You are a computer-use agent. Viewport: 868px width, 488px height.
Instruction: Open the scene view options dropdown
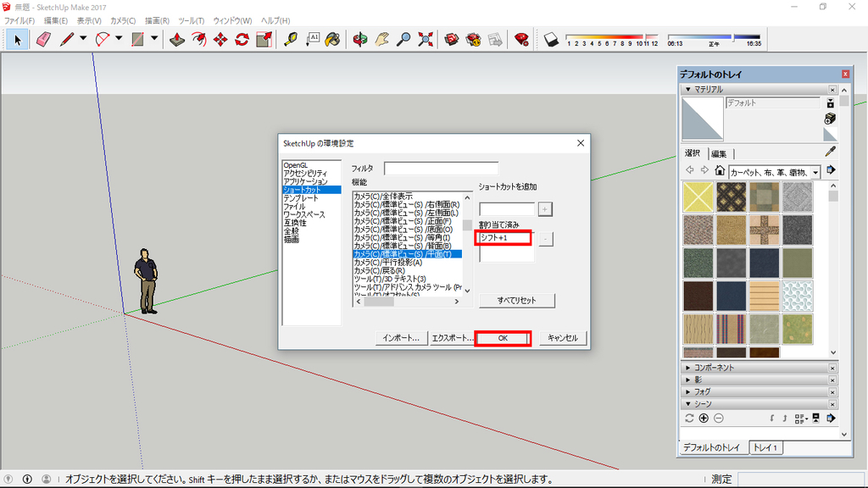coord(800,419)
